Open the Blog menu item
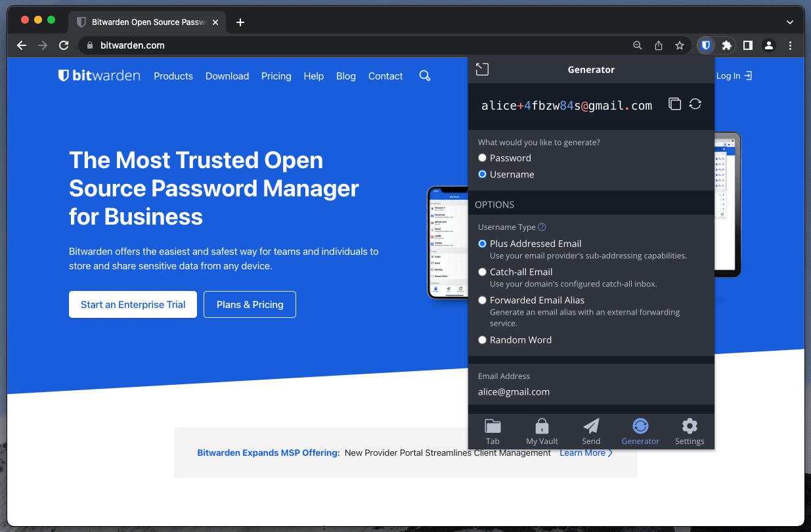811x532 pixels. pos(346,76)
